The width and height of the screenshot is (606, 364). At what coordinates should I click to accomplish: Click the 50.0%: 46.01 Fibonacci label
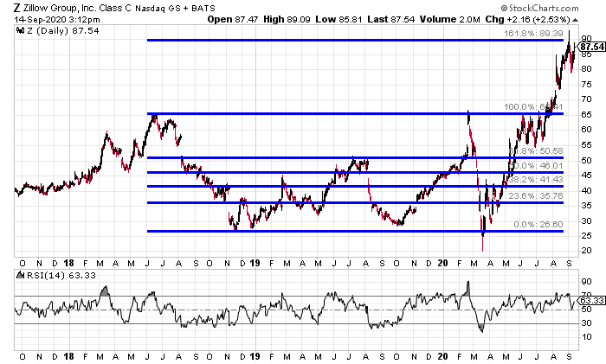[536, 166]
